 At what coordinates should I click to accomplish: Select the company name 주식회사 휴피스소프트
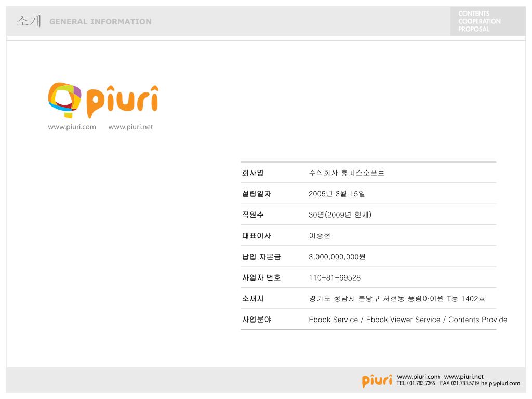point(347,172)
